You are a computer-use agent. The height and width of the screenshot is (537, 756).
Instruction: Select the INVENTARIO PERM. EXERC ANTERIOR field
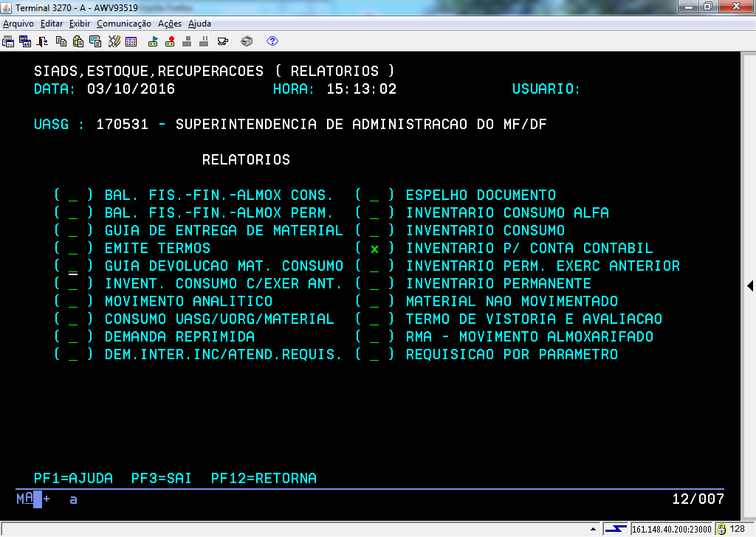pyautogui.click(x=374, y=266)
